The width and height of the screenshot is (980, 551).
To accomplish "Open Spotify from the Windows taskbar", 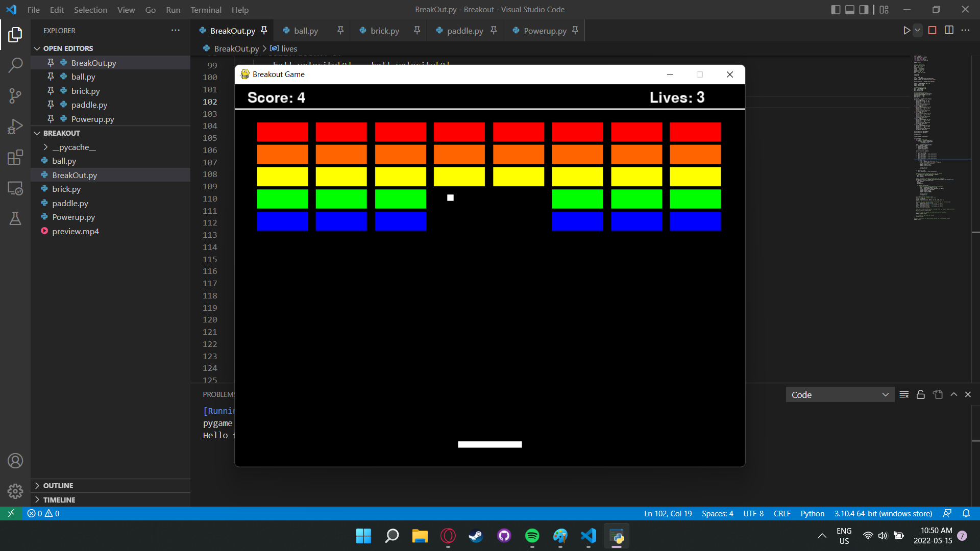I will point(532,536).
